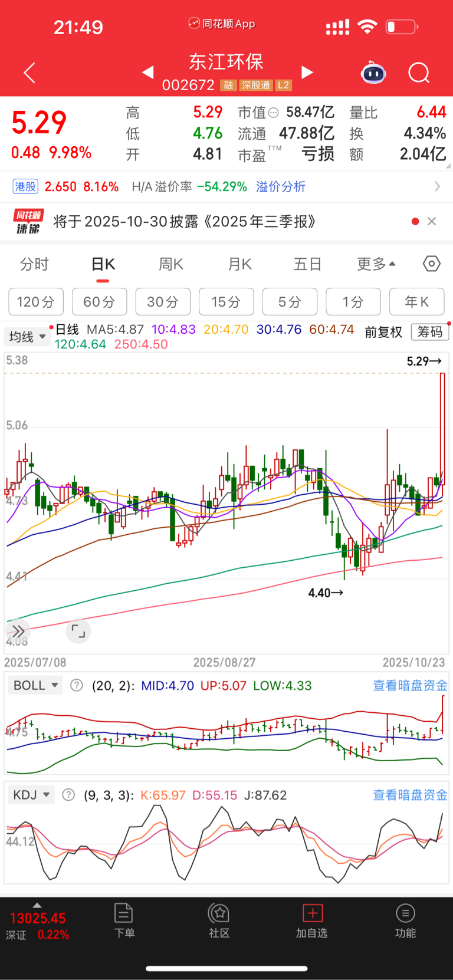Tap the 5.29 high price marker

click(x=425, y=361)
